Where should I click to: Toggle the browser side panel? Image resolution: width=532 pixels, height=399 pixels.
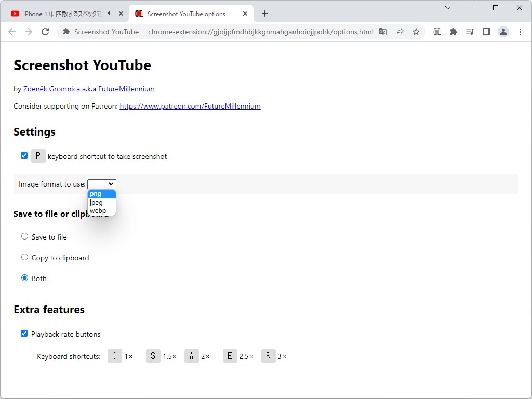click(x=486, y=32)
